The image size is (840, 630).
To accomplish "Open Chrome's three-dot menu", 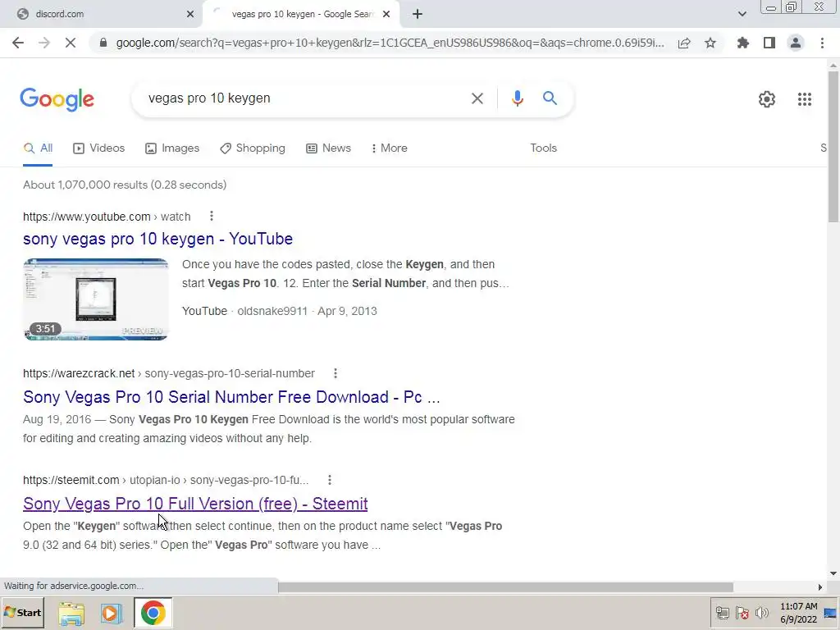I will pos(822,43).
